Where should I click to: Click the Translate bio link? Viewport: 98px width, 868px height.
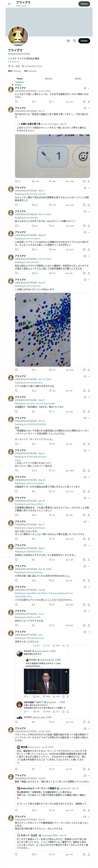click(x=14, y=62)
